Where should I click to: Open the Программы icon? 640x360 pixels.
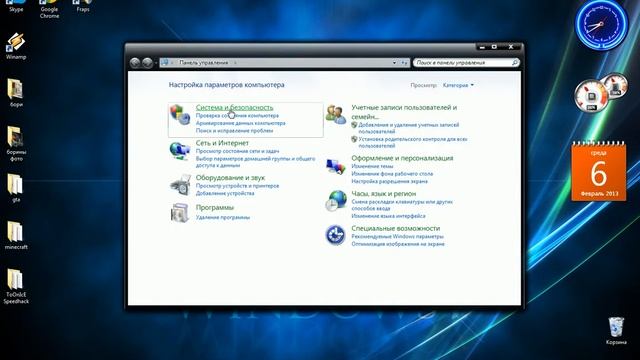tap(180, 213)
